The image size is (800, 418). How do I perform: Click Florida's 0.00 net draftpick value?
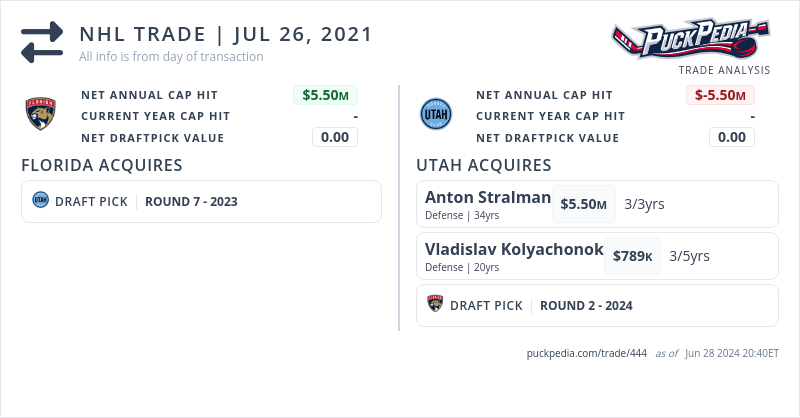pos(334,137)
